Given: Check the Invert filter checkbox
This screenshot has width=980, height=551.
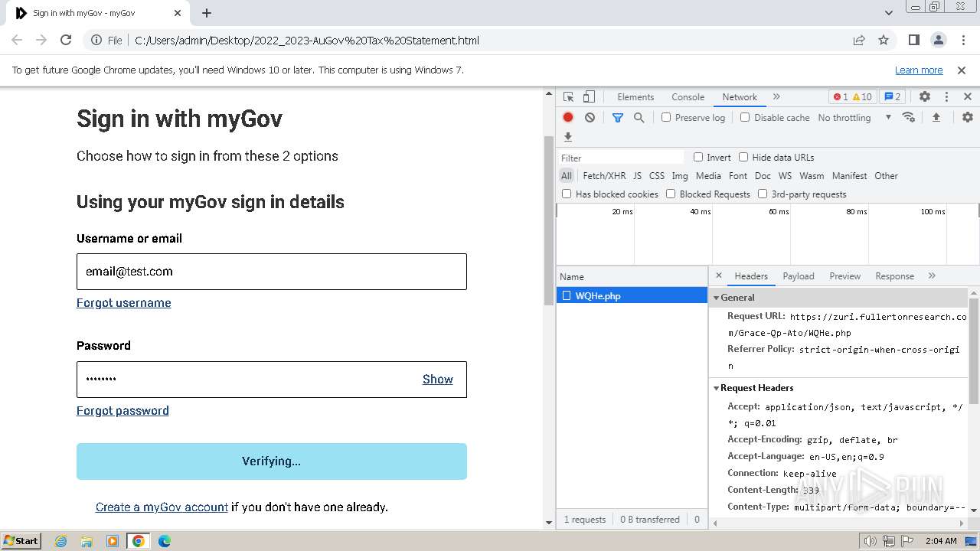Looking at the screenshot, I should point(698,157).
